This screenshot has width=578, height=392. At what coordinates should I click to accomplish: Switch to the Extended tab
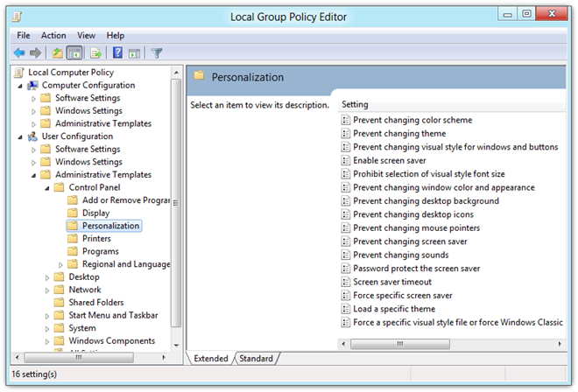tap(211, 359)
